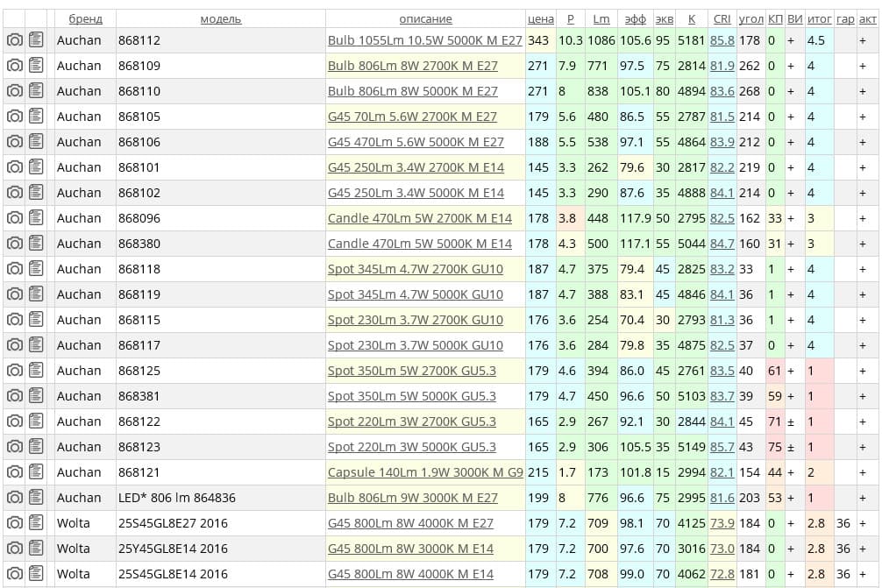Open the report icon for model 868125
Viewport: 882px width, 588px height.
[36, 371]
